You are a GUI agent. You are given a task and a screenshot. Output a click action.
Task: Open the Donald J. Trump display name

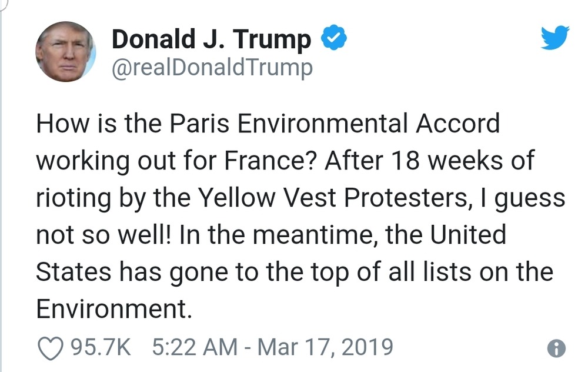tap(211, 39)
